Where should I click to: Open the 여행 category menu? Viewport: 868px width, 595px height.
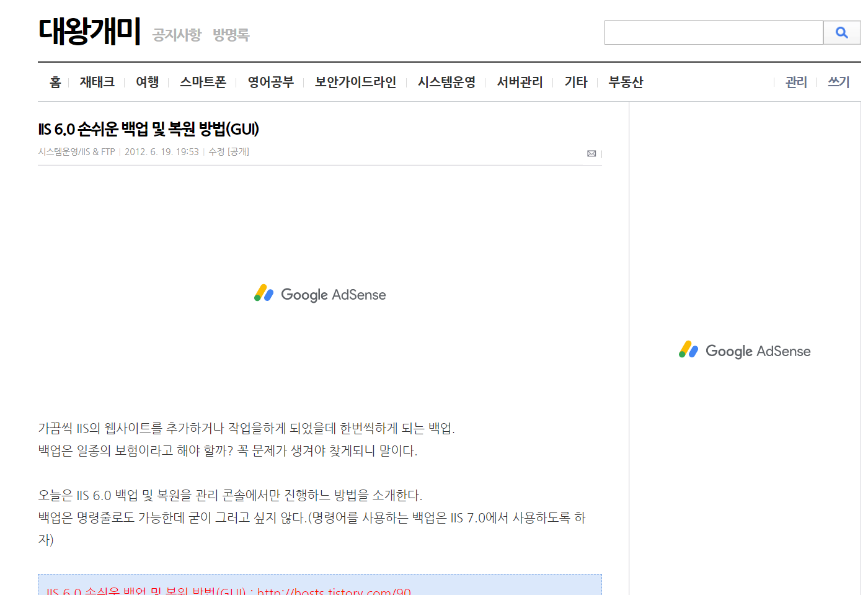pyautogui.click(x=148, y=82)
